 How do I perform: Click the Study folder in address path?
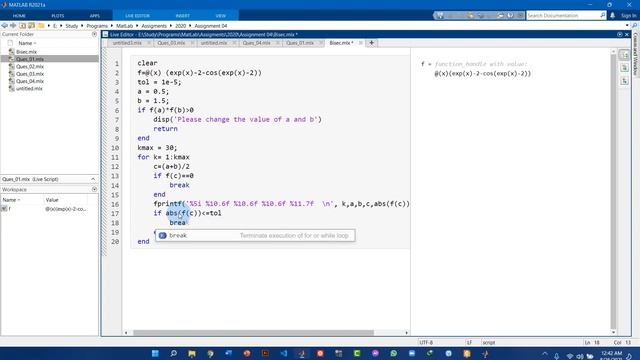71,26
